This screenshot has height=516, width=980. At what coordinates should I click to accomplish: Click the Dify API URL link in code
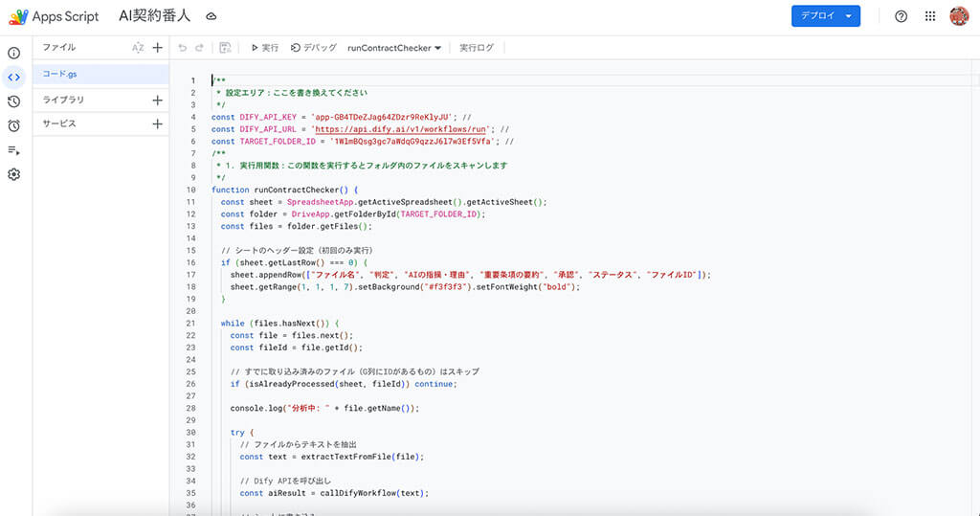(401, 129)
